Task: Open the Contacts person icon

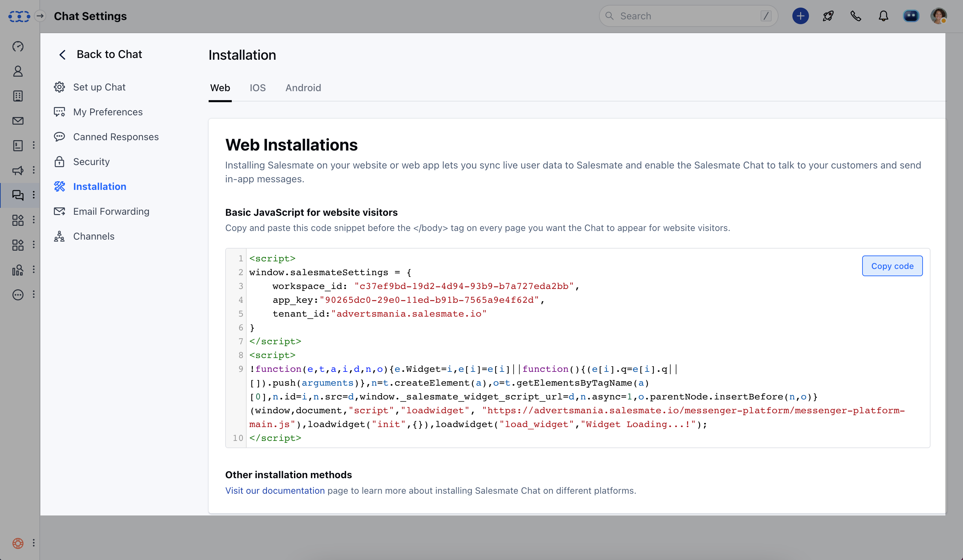Action: tap(18, 71)
